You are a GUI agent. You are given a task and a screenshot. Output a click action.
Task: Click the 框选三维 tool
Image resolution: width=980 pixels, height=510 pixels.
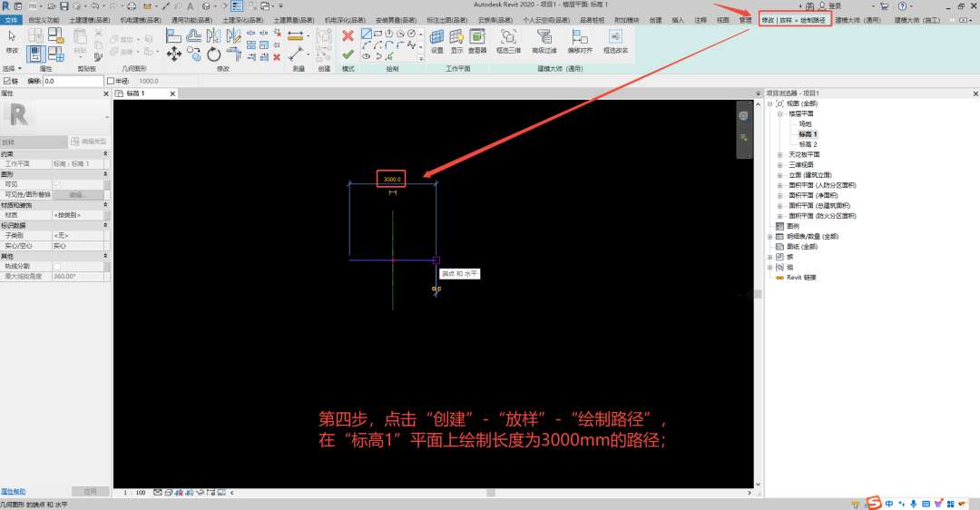tap(508, 41)
